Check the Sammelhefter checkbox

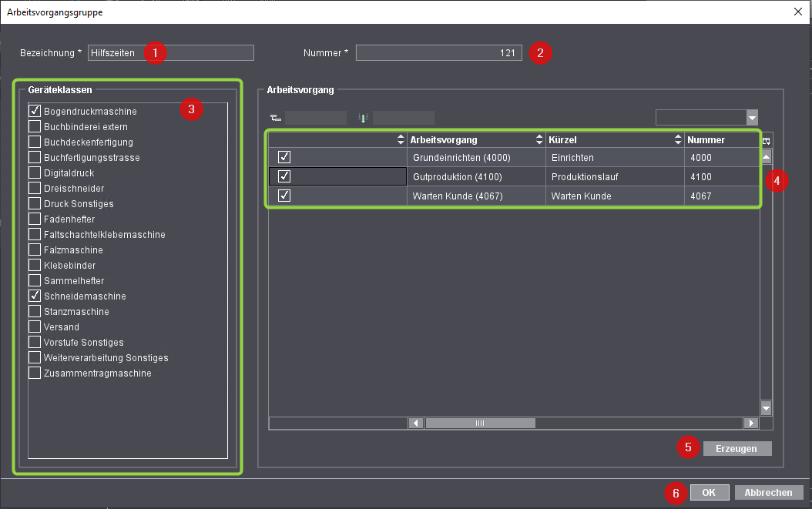pos(35,280)
